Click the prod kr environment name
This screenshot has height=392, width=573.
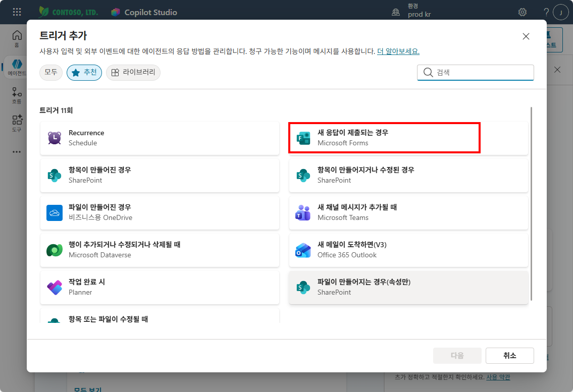coord(419,15)
